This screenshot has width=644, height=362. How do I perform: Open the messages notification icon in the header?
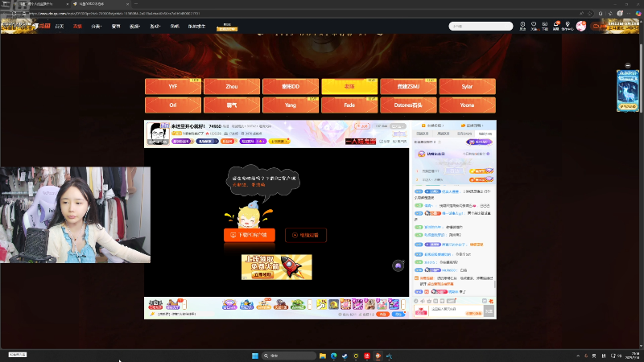tap(556, 26)
